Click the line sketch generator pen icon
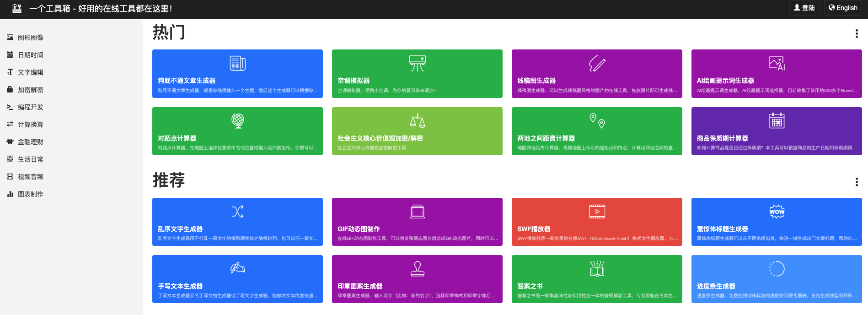This screenshot has width=868, height=315. click(597, 63)
